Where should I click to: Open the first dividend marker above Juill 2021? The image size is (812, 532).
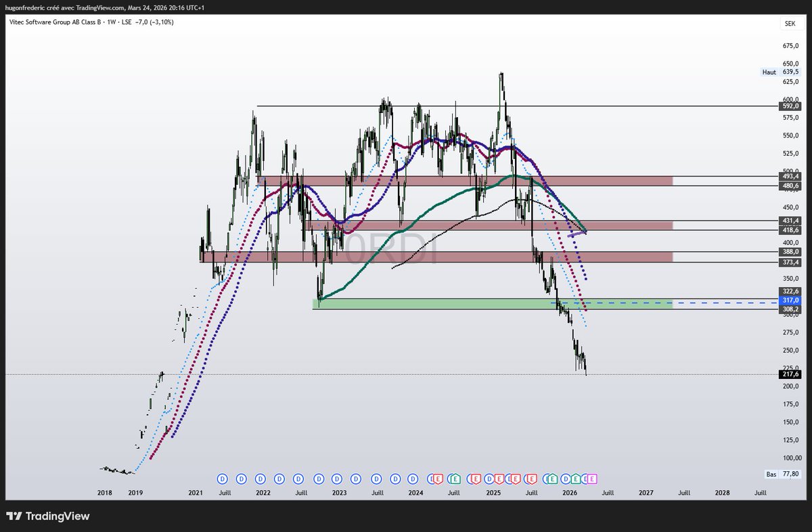click(223, 479)
